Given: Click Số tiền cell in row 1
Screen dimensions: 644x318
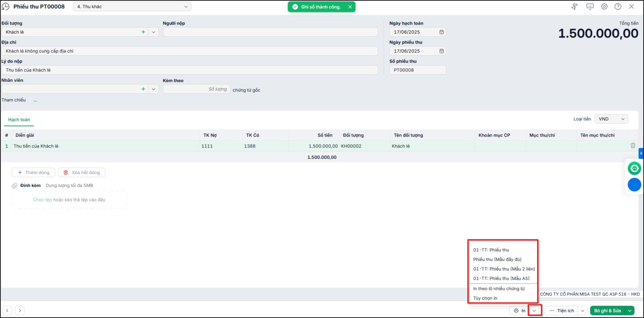Looking at the screenshot, I should [x=314, y=146].
